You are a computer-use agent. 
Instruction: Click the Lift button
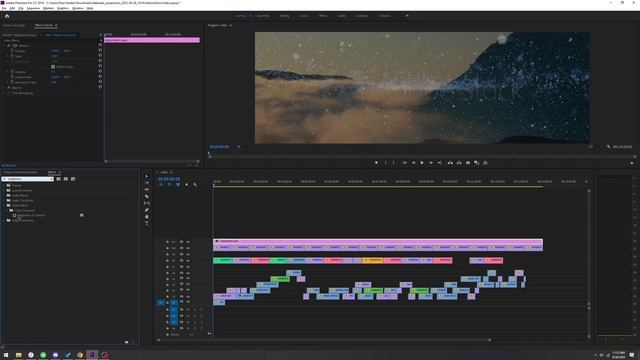click(450, 163)
